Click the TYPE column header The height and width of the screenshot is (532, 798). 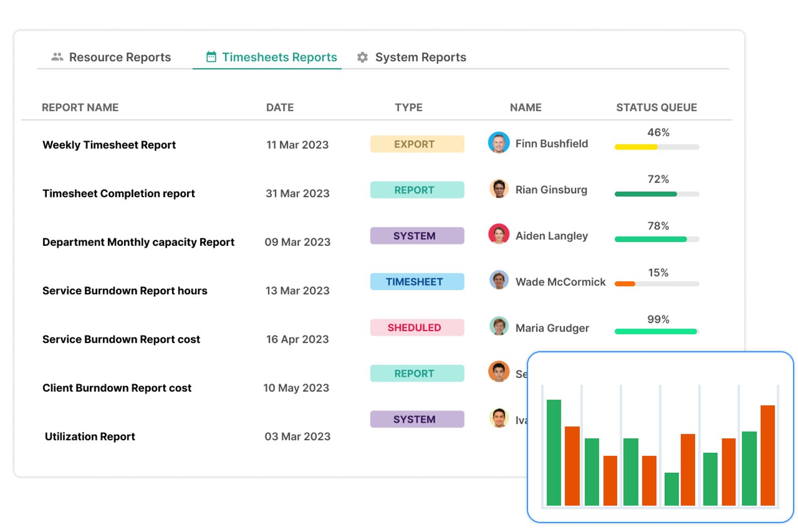pyautogui.click(x=409, y=107)
